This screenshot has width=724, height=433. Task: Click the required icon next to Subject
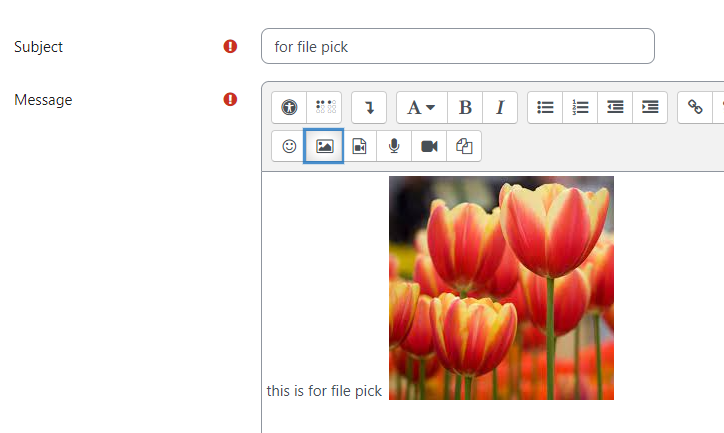(x=230, y=46)
